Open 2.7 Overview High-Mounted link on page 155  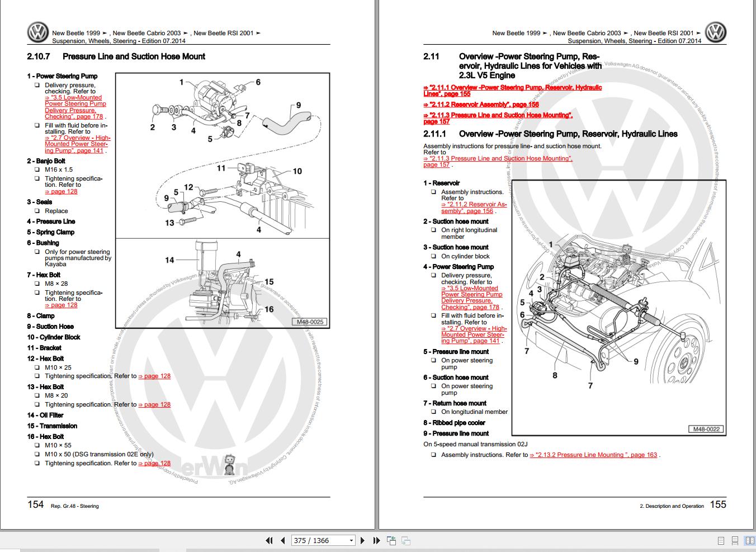[x=474, y=334]
